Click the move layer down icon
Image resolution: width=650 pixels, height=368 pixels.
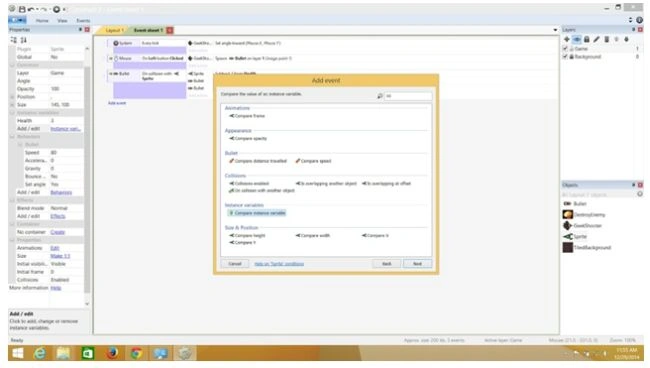coord(626,39)
